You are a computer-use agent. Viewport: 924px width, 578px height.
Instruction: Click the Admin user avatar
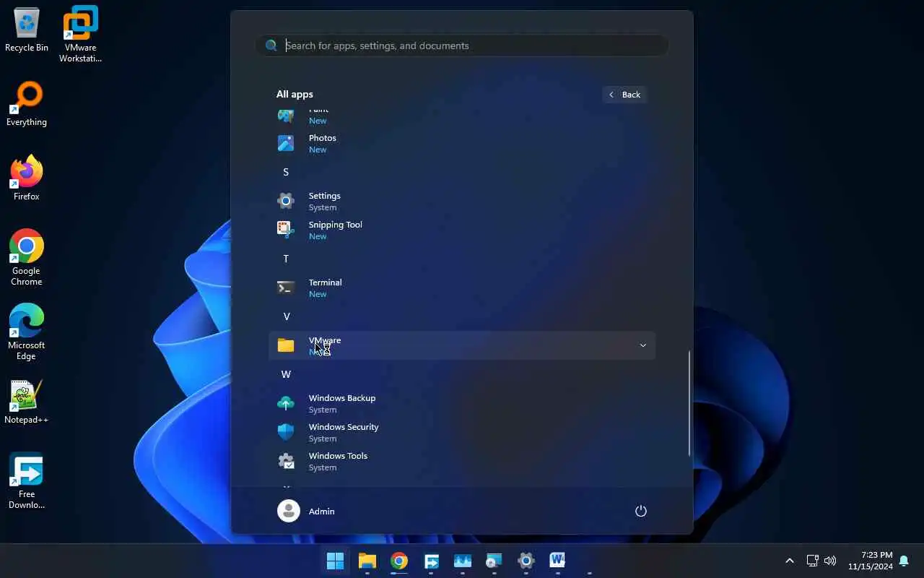click(289, 511)
